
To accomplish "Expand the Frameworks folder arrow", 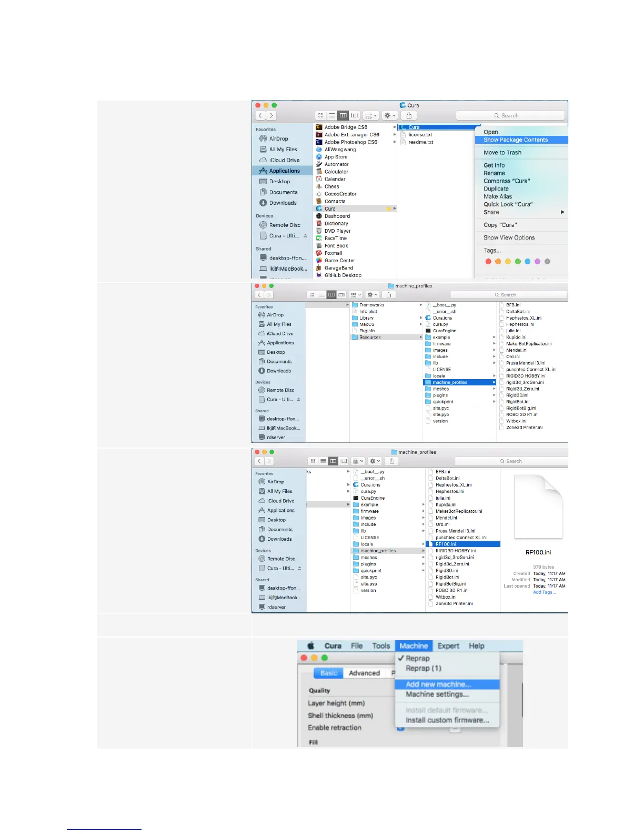I will click(420, 305).
